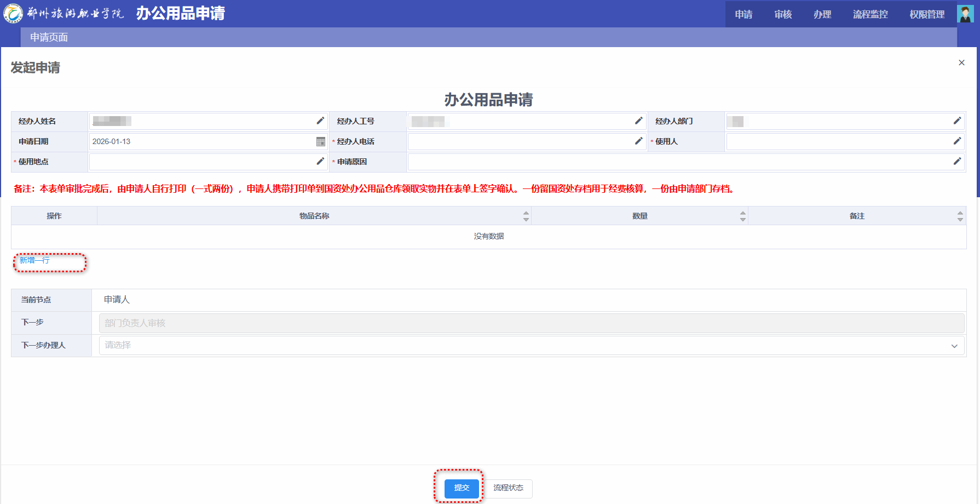Screen dimensions: 980x504
Task: Close the 发起申请 dialog
Action: (961, 63)
